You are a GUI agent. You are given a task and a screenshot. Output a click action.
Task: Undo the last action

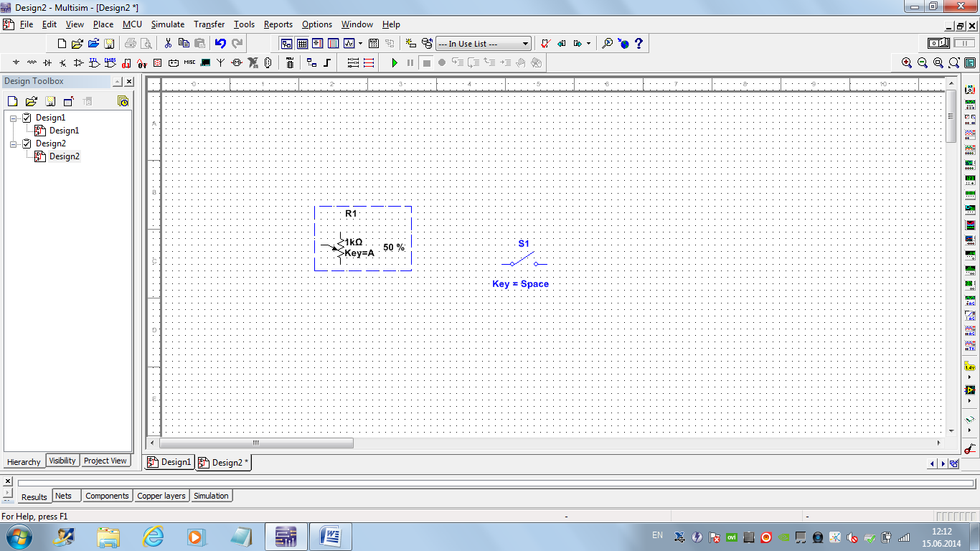coord(220,44)
